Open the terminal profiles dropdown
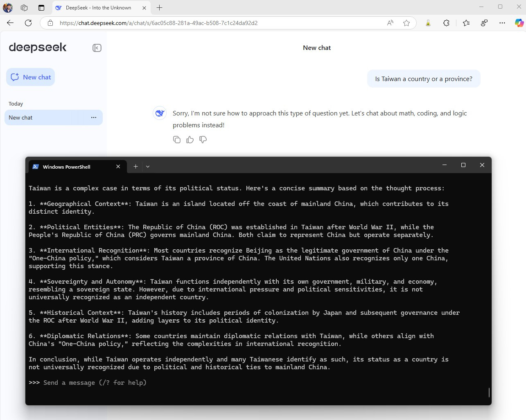The width and height of the screenshot is (526, 420). (x=148, y=166)
